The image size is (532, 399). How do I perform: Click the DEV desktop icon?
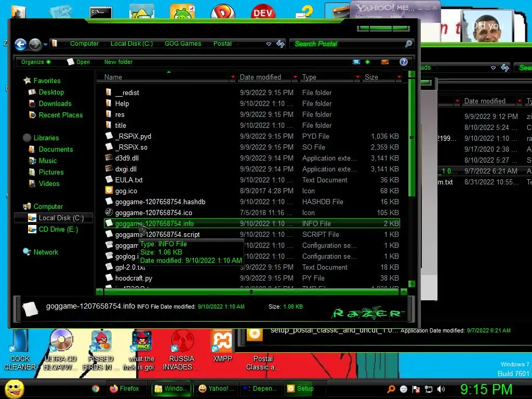pos(263,12)
